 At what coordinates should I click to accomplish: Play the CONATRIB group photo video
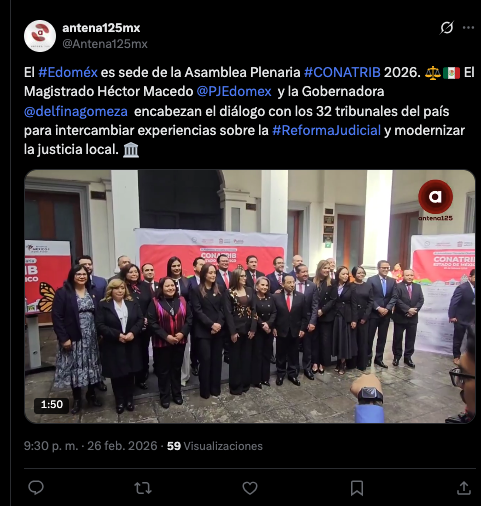249,296
